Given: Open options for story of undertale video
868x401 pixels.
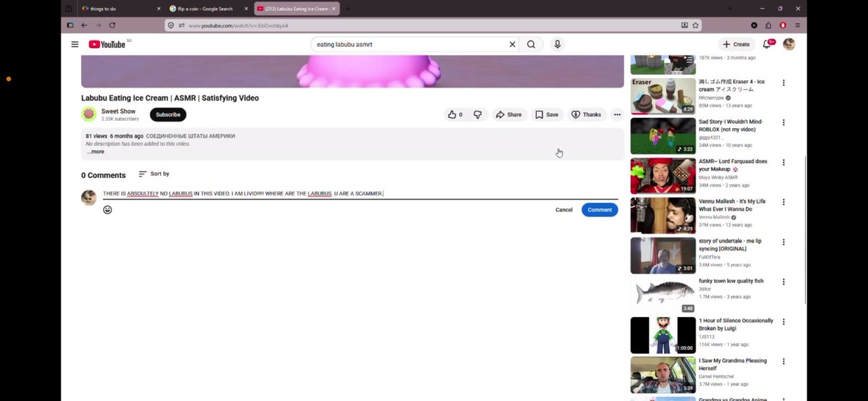Looking at the screenshot, I should pyautogui.click(x=783, y=242).
